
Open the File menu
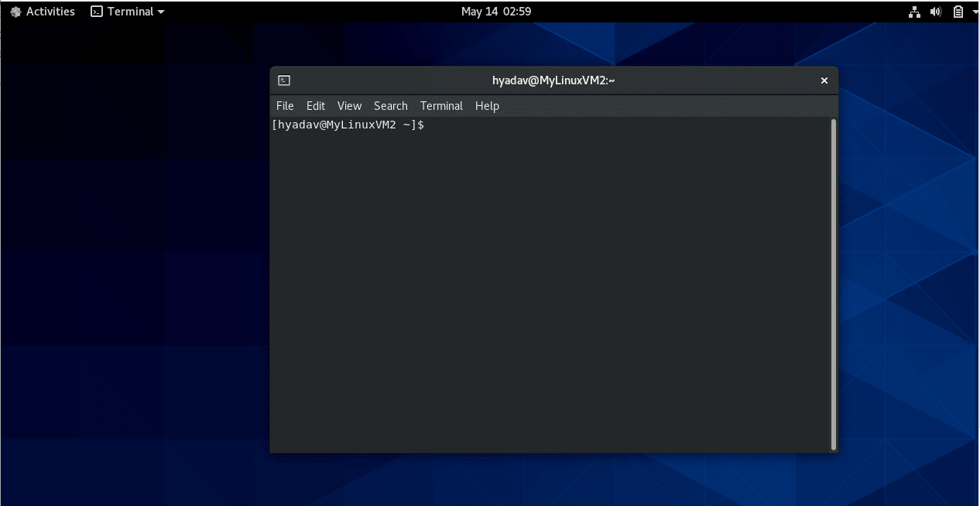pos(284,106)
